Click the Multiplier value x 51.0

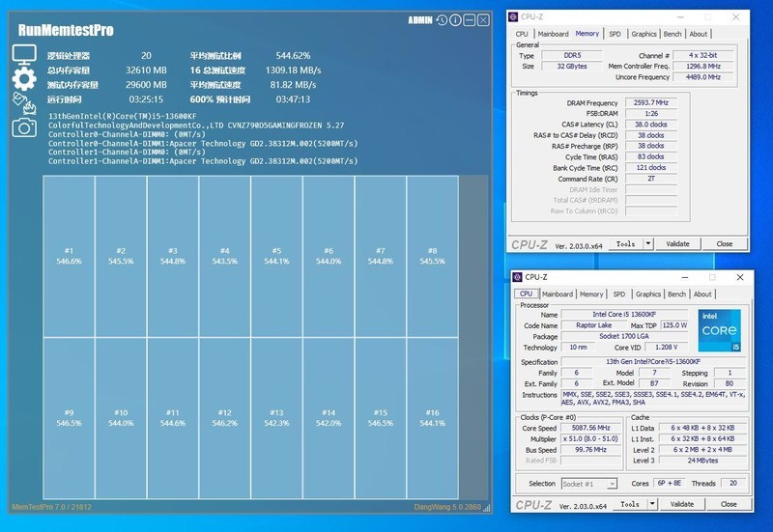590,438
